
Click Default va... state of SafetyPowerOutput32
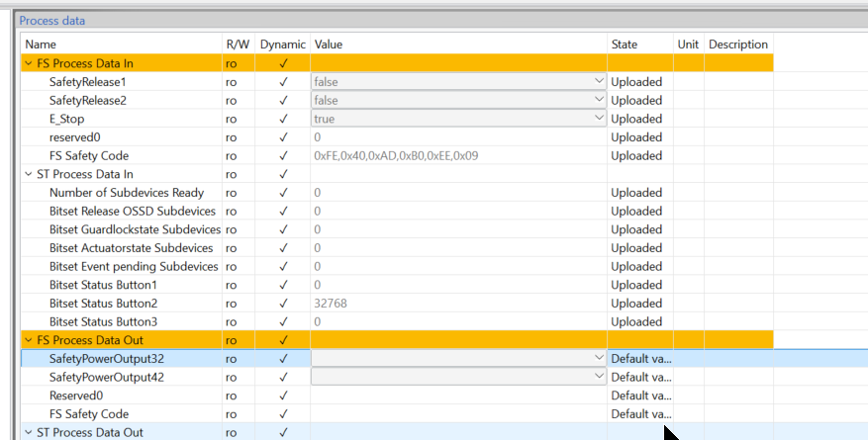pos(641,358)
